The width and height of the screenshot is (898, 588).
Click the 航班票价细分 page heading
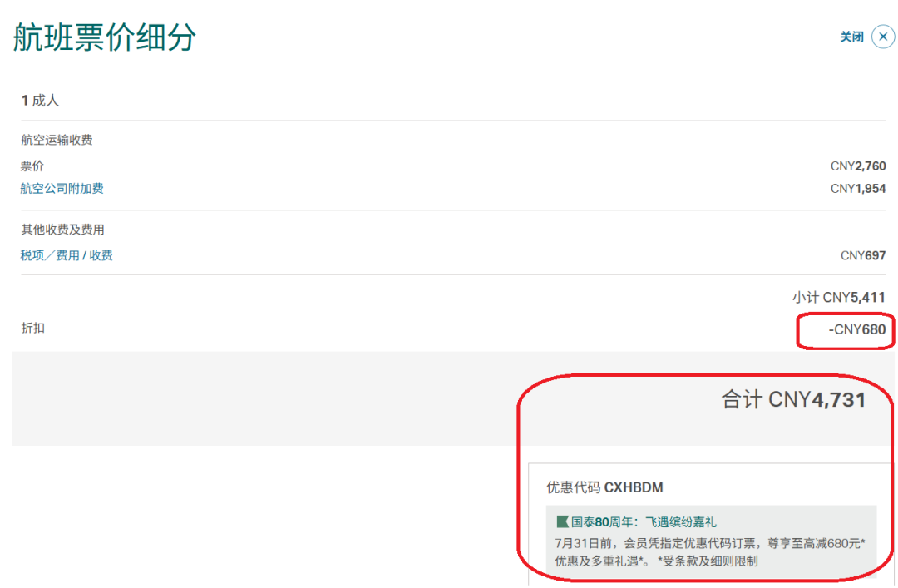point(104,37)
